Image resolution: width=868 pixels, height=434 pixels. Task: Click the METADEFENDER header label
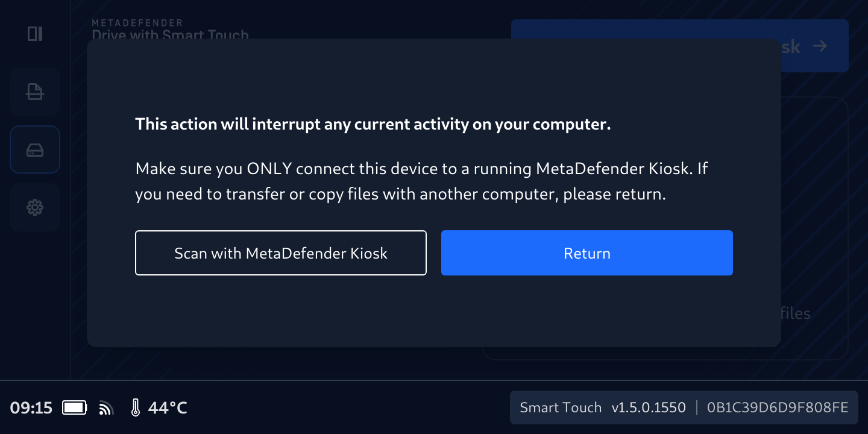point(137,23)
